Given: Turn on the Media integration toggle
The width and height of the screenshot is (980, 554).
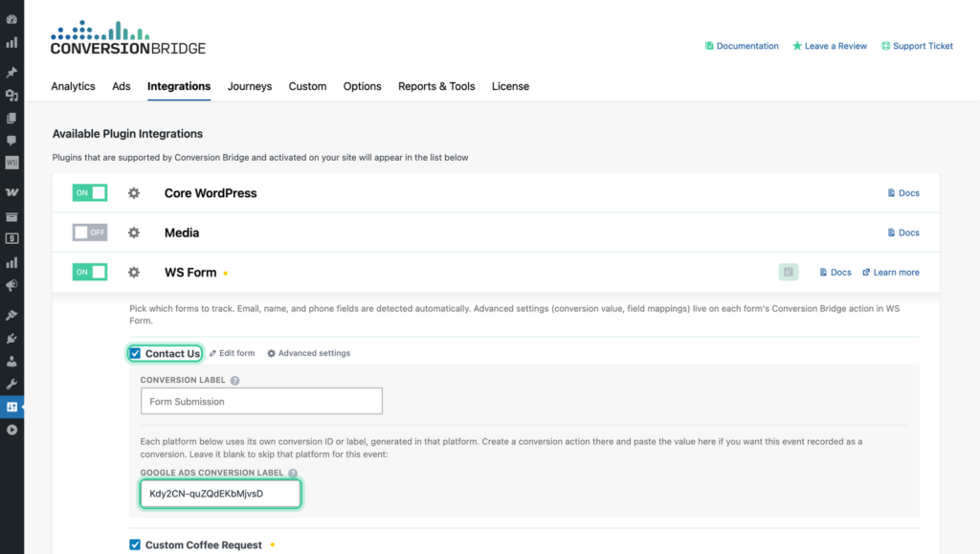Looking at the screenshot, I should [x=89, y=233].
